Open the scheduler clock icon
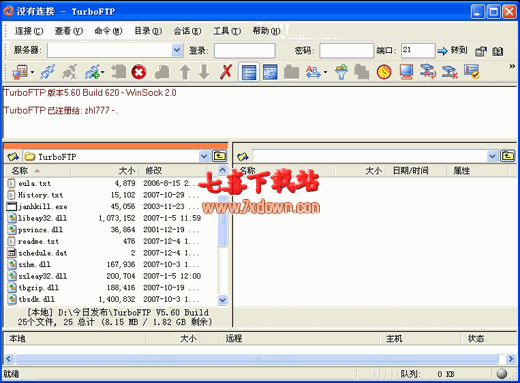The image size is (520, 383). [384, 72]
